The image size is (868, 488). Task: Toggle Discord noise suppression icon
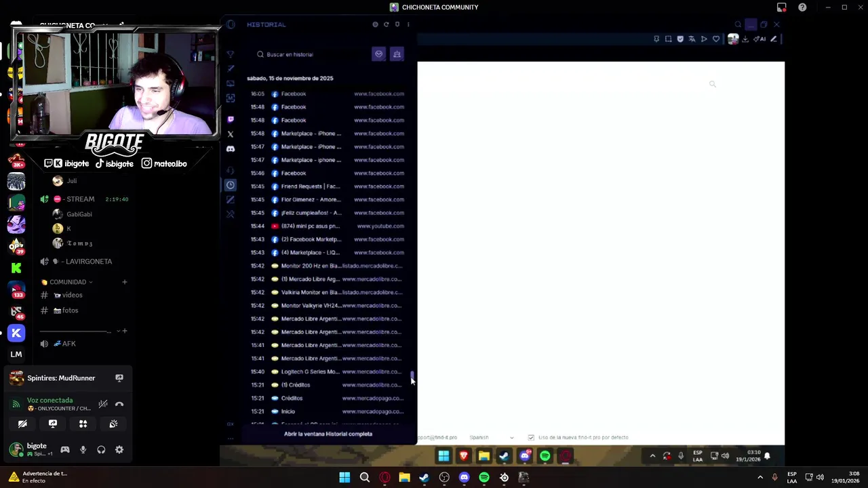pyautogui.click(x=103, y=404)
